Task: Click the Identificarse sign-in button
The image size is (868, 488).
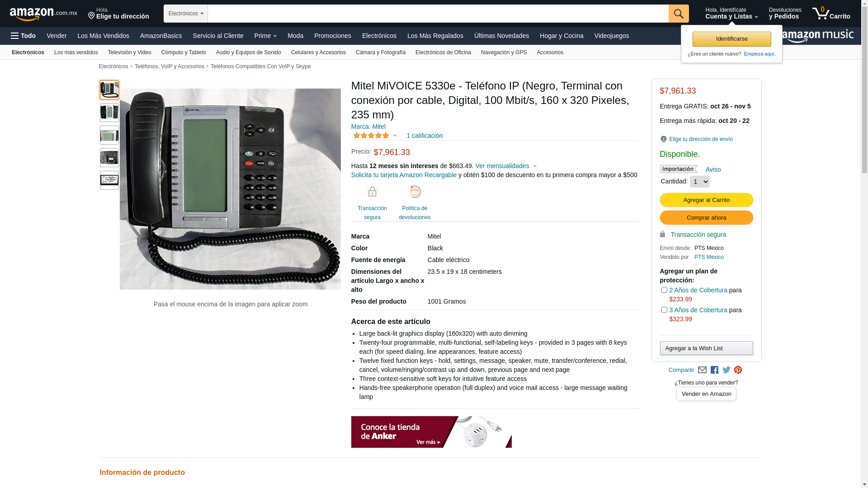Action: [731, 39]
